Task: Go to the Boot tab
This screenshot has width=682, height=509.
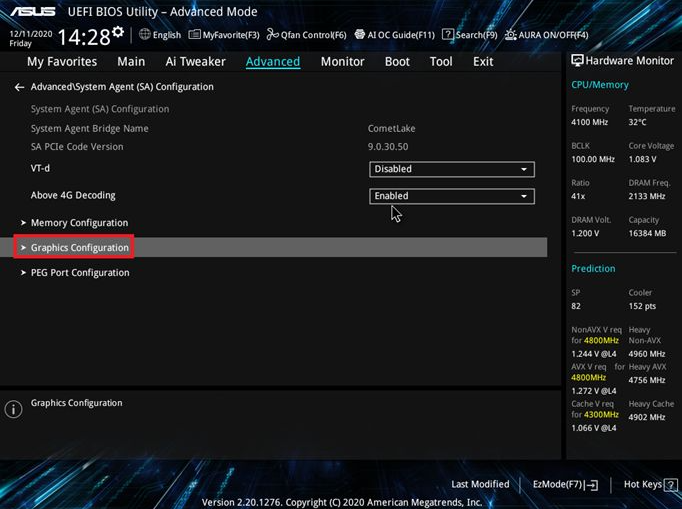Action: pyautogui.click(x=397, y=62)
